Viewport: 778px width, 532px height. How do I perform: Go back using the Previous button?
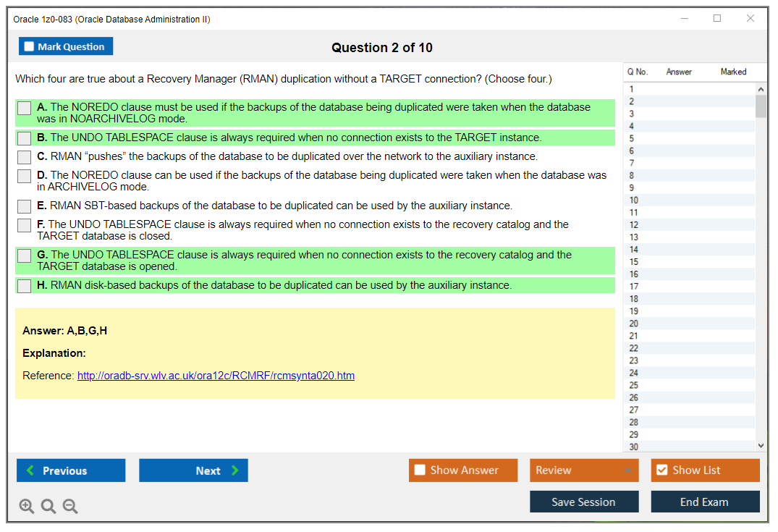[70, 470]
